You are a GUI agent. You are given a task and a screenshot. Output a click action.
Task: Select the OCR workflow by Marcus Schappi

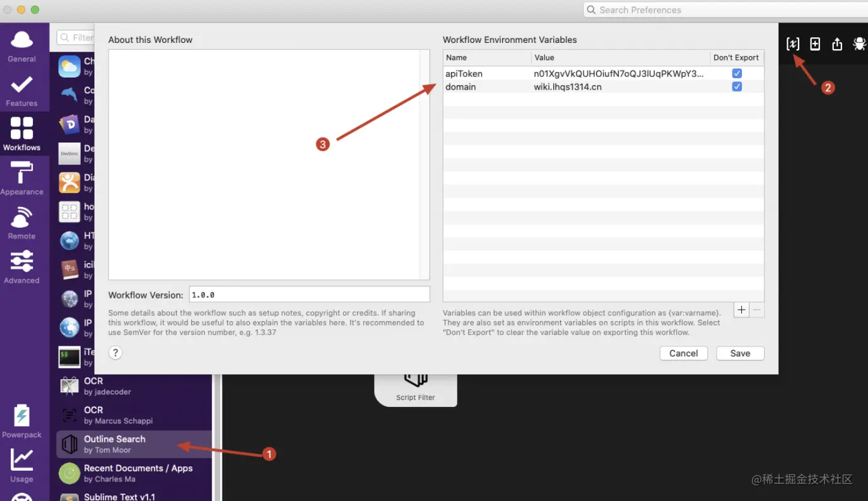click(134, 415)
